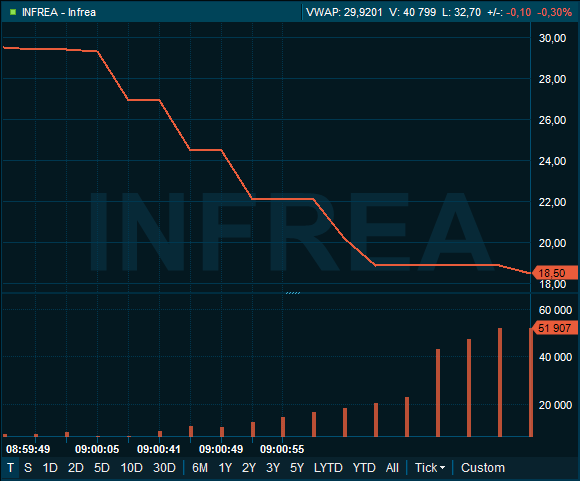Click the 40 000 volume axis label
This screenshot has height=481, width=580.
(x=555, y=357)
